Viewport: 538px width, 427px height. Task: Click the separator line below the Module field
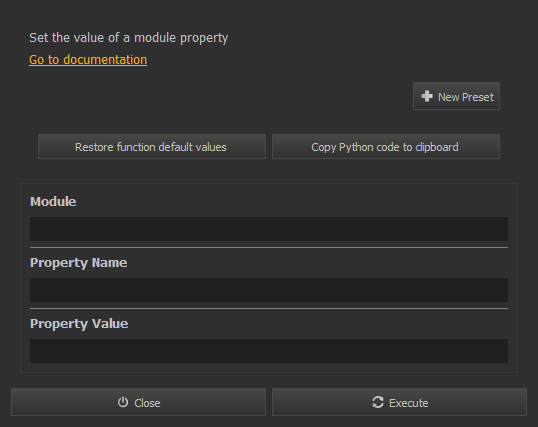[x=269, y=247]
